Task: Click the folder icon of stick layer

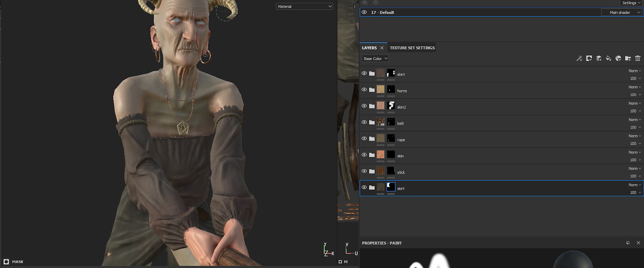Action: point(372,171)
